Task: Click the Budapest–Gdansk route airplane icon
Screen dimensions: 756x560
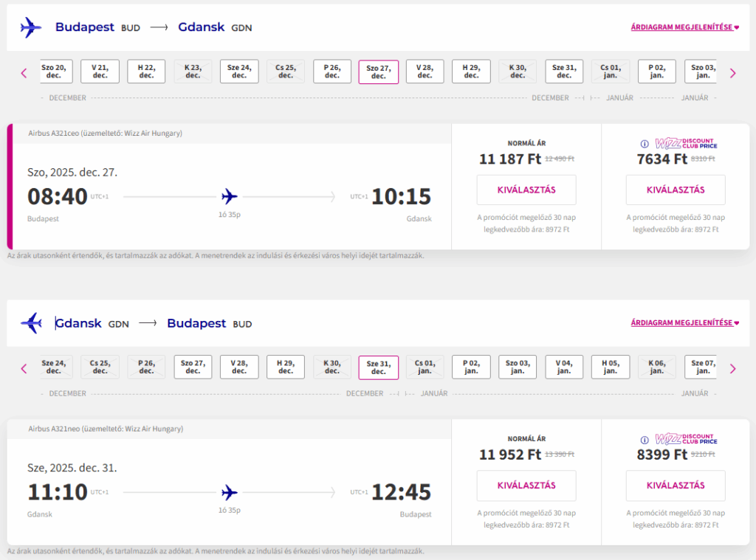Action: click(31, 28)
